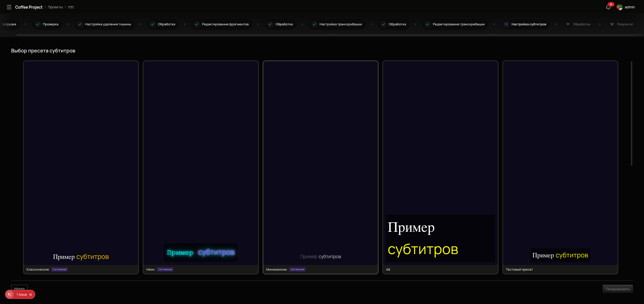Viewport: 644px width, 304px height.
Task: Go to Редактирование транскрибации step
Action: point(458,24)
